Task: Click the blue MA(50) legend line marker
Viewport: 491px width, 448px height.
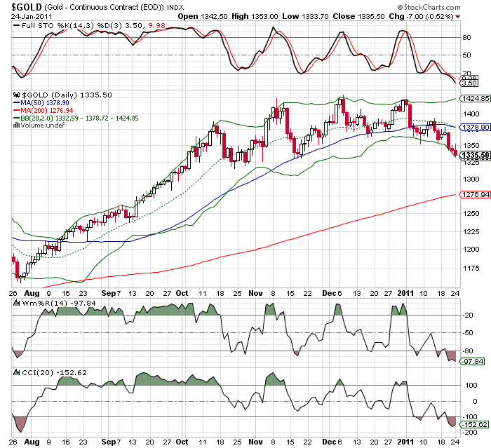Action: 16,102
